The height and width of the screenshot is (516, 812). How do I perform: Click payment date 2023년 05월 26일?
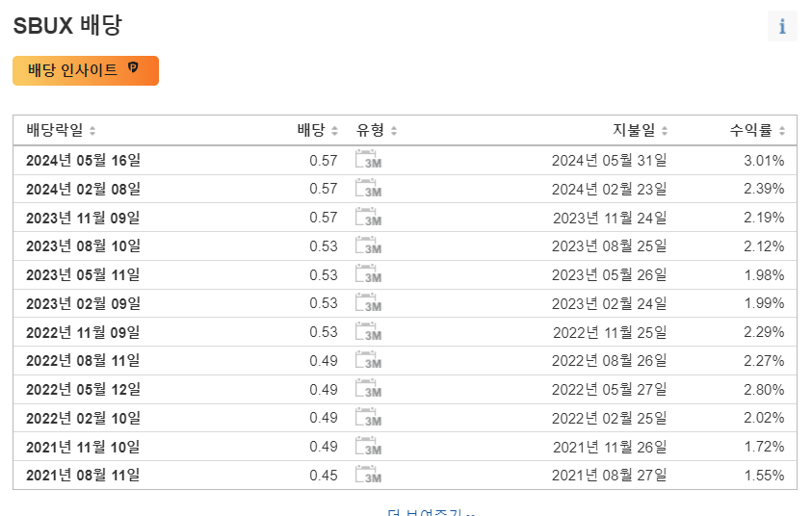tap(610, 274)
